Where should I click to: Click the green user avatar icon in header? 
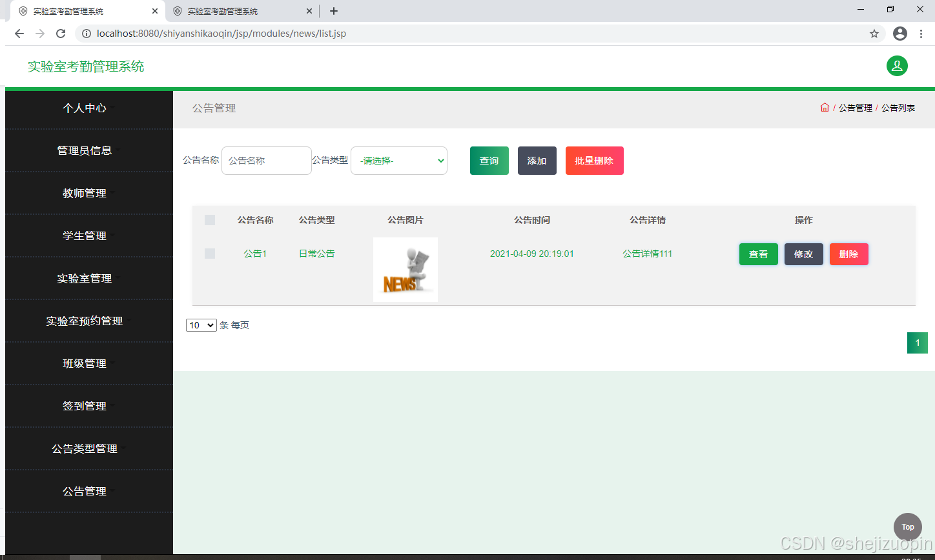[x=897, y=66]
